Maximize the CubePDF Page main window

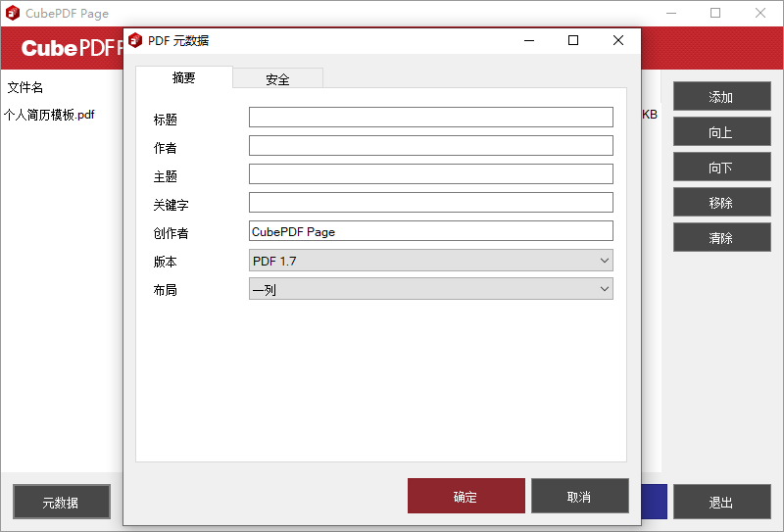715,13
